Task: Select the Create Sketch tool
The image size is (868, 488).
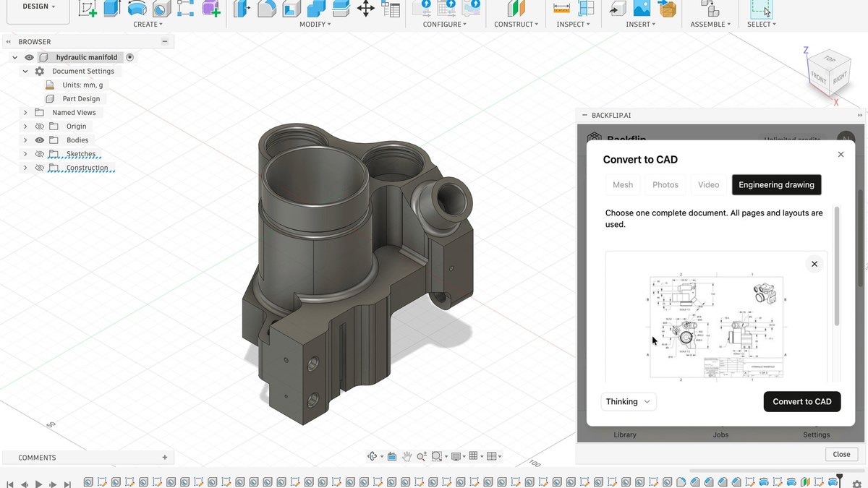Action: (x=88, y=8)
